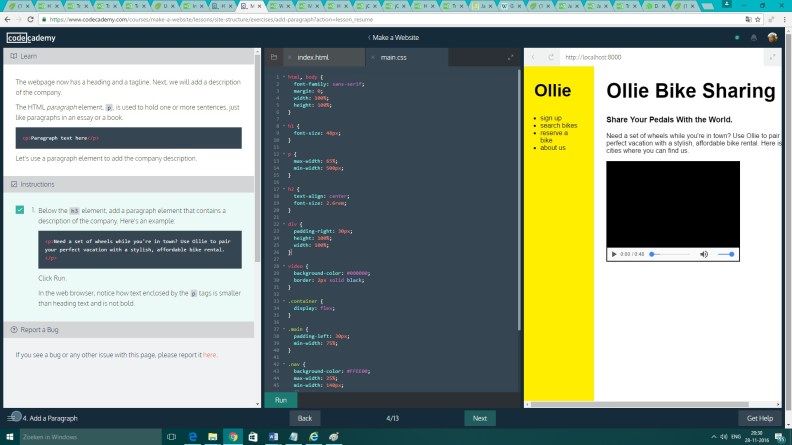The height and width of the screenshot is (445, 792).
Task: Mute the video with the speaker icon
Action: click(704, 254)
